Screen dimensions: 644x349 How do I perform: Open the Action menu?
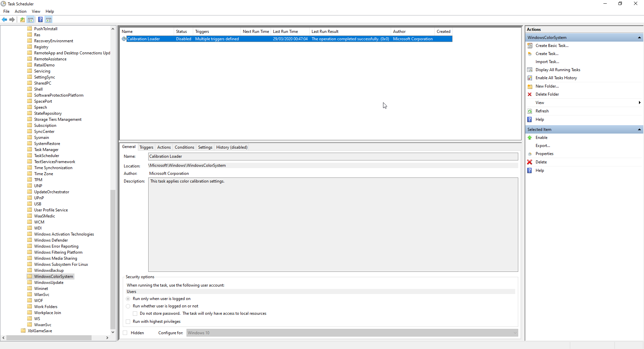(x=20, y=11)
